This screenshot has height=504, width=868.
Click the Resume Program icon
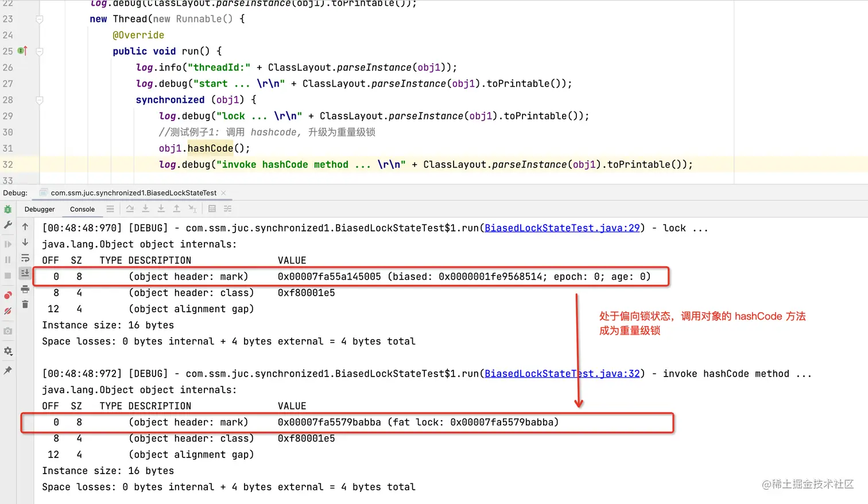coord(8,244)
